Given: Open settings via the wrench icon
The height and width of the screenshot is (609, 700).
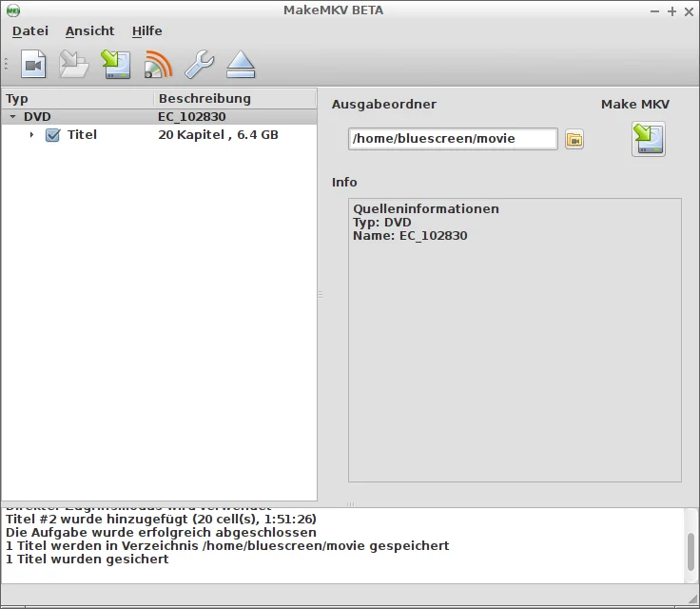Looking at the screenshot, I should click(x=199, y=65).
